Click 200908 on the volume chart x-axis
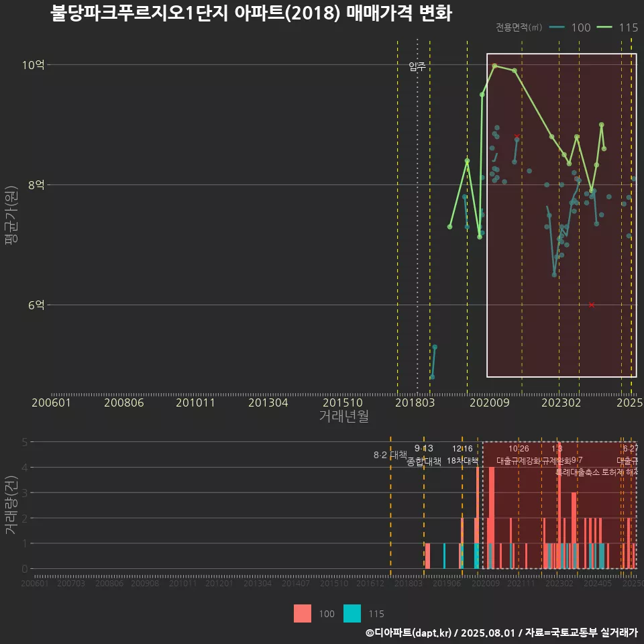The width and height of the screenshot is (644, 644). [145, 583]
